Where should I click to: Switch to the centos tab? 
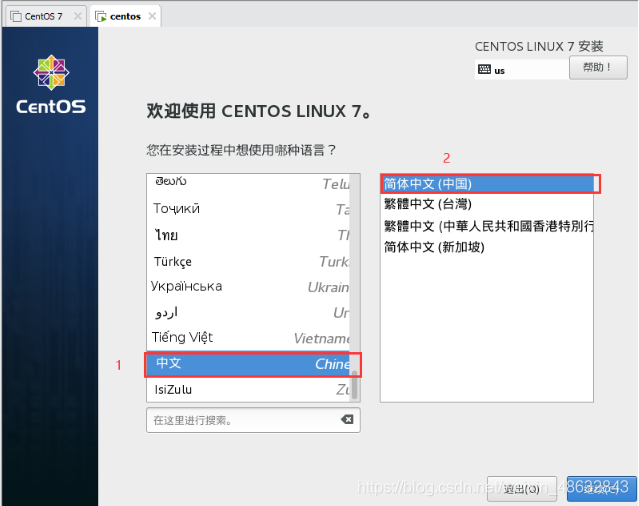coord(126,16)
